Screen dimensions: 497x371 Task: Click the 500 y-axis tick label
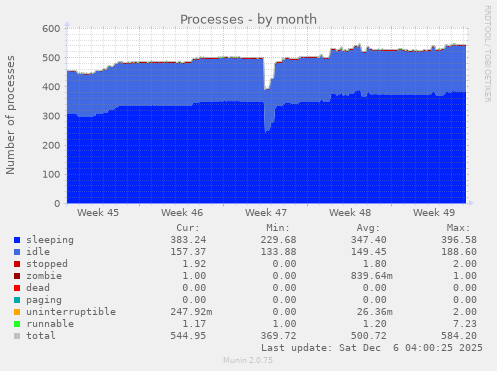[51, 58]
